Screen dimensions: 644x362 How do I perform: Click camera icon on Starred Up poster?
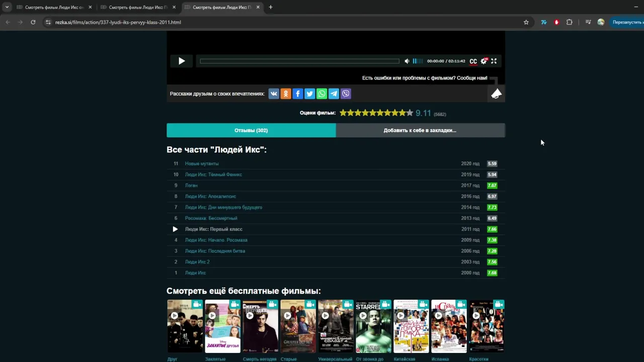(385, 304)
